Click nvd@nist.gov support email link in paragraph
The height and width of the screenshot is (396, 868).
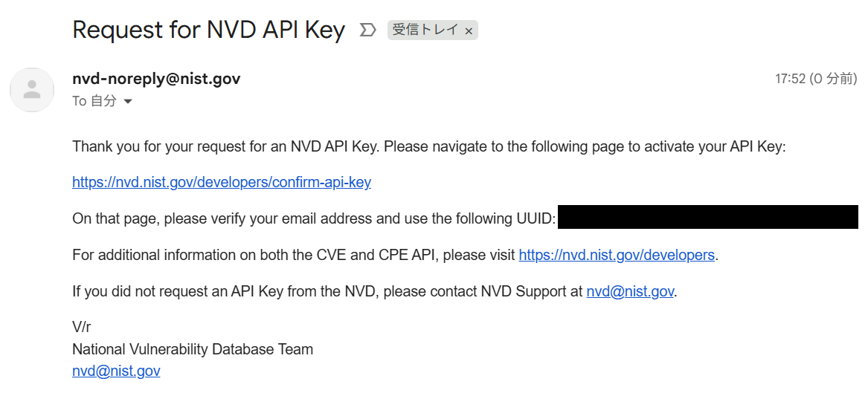pyautogui.click(x=630, y=291)
